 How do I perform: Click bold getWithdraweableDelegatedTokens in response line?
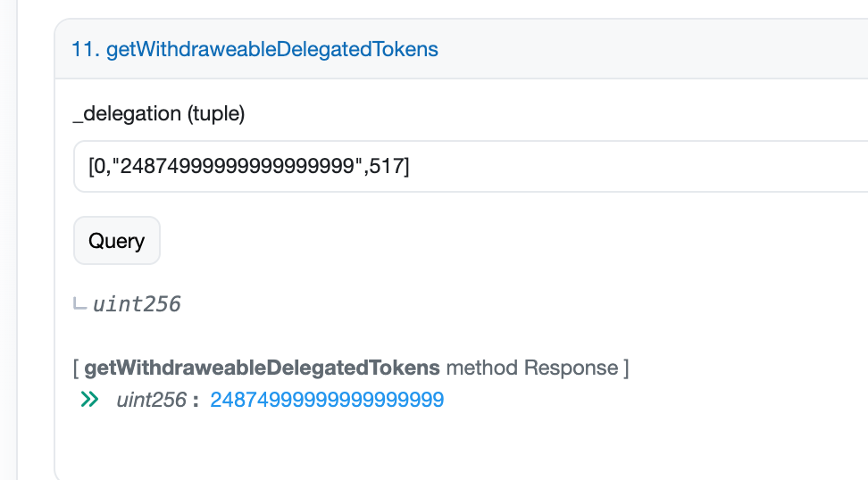pos(262,368)
